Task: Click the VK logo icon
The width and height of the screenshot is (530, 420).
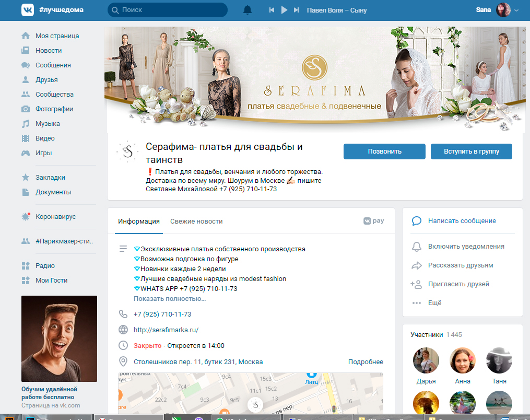Action: pyautogui.click(x=28, y=10)
